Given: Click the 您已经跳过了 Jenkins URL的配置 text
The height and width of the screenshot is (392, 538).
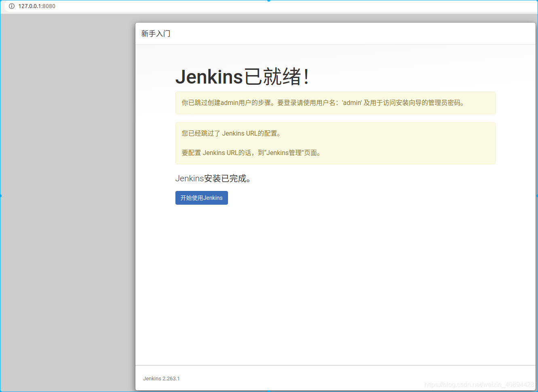Looking at the screenshot, I should pos(231,133).
